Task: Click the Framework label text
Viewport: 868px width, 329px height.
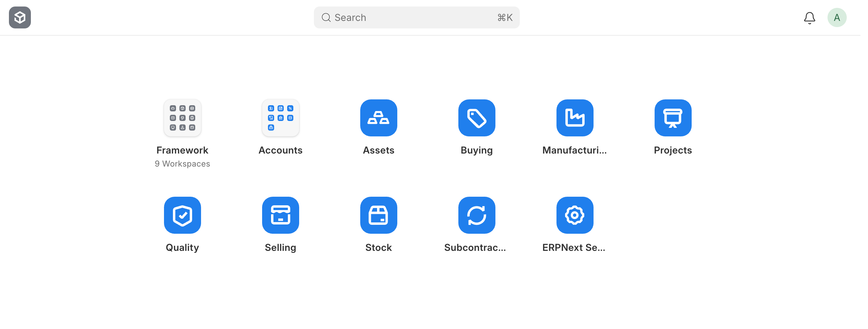Action: coord(182,150)
